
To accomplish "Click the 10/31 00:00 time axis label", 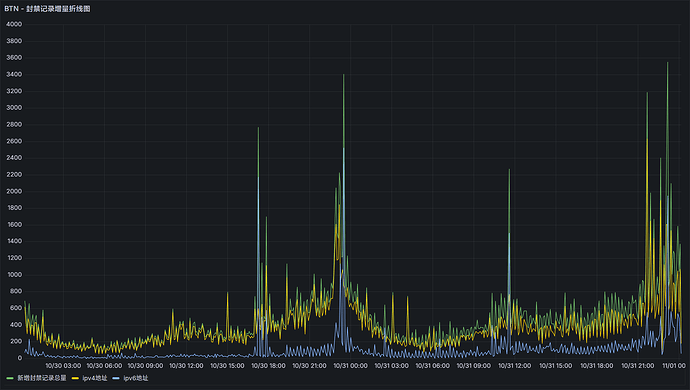I will (350, 366).
